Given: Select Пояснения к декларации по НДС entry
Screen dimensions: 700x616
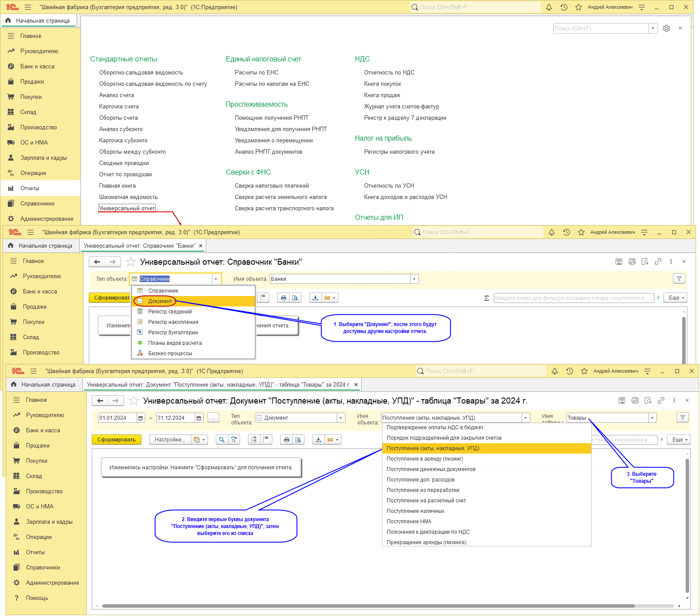Looking at the screenshot, I should [x=486, y=532].
